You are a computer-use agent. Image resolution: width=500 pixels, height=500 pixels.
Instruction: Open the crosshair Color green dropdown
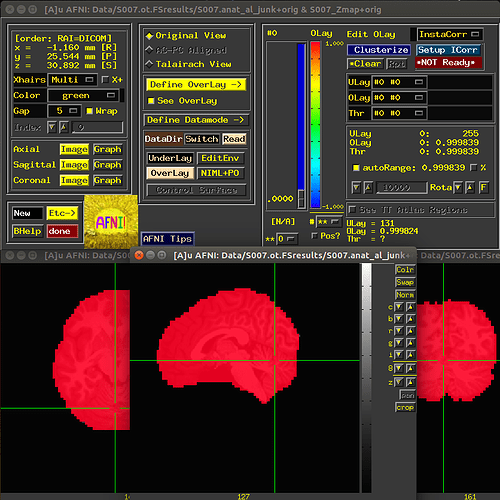point(83,96)
